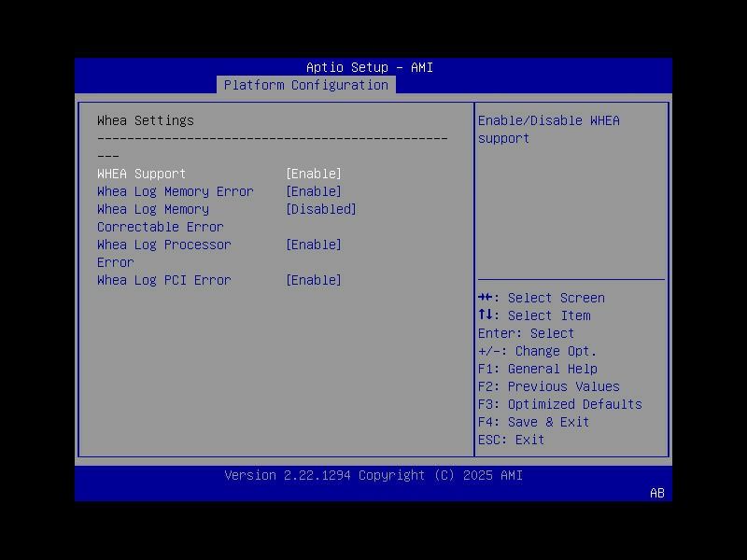This screenshot has height=560, width=747.
Task: Open the WHEA Support Enable dropdown
Action: [314, 174]
